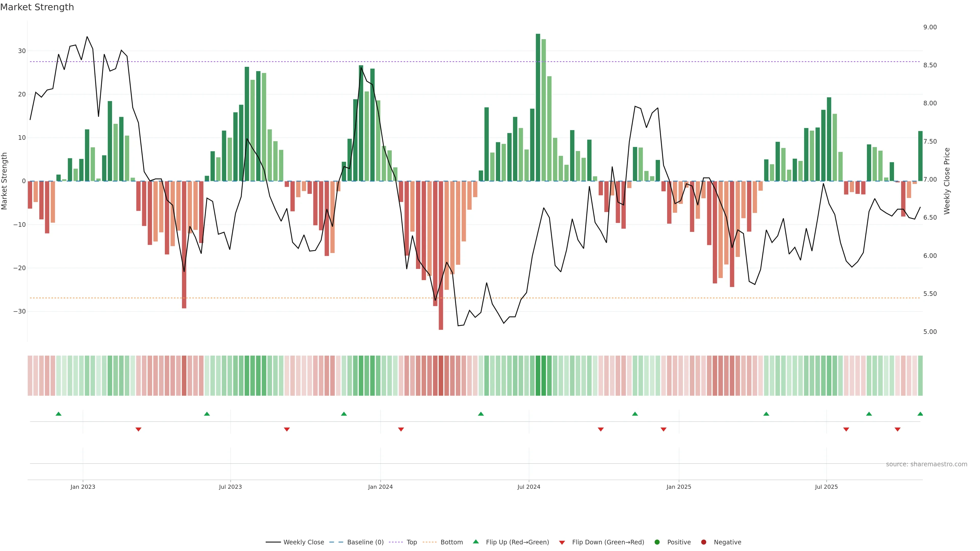This screenshot has height=551, width=980.
Task: Click the Market Strength y-axis title
Action: [x=5, y=181]
